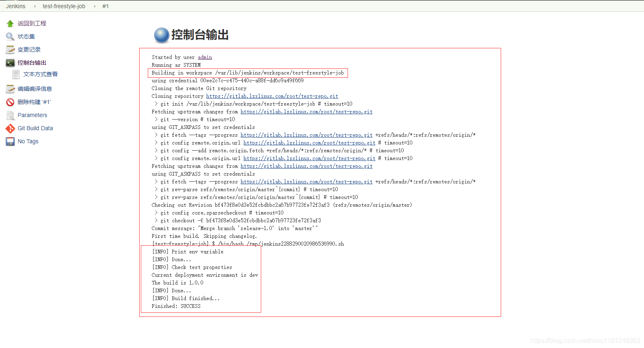This screenshot has height=348, width=644.
Task: Click 'git config core.sparsecheckout' line
Action: 219,213
